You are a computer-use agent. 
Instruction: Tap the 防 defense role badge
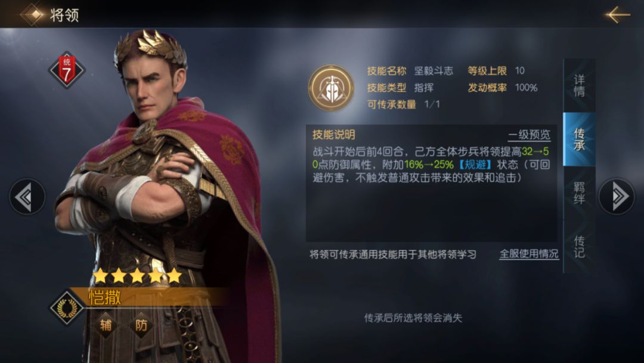141,325
